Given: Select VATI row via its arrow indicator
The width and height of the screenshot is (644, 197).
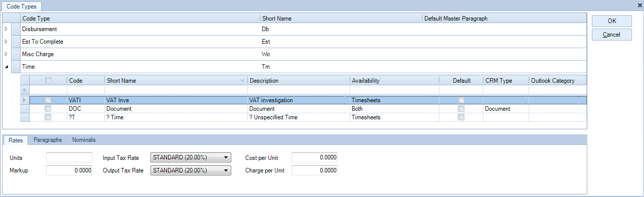Looking at the screenshot, I should tap(25, 100).
